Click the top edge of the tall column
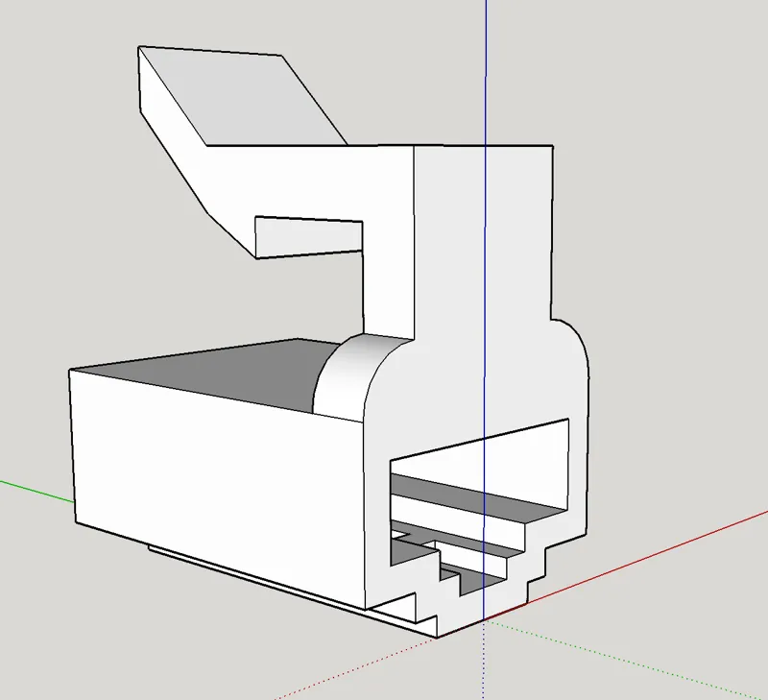Screen dimensions: 768x700 (484, 146)
